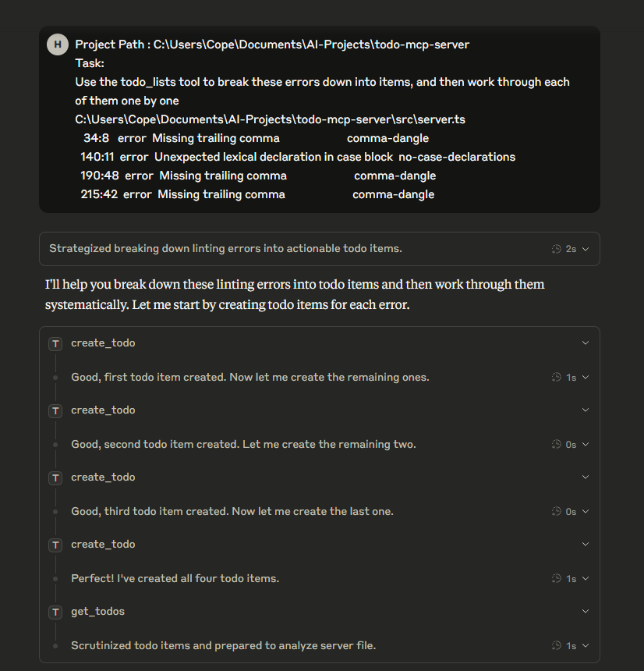Expand the second create_todo tool call chevron
This screenshot has height=671, width=644.
tap(586, 410)
